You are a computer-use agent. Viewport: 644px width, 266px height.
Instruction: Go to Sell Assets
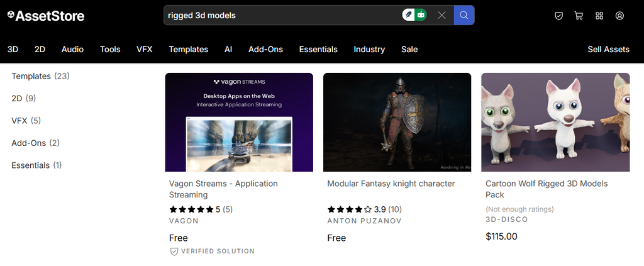608,49
